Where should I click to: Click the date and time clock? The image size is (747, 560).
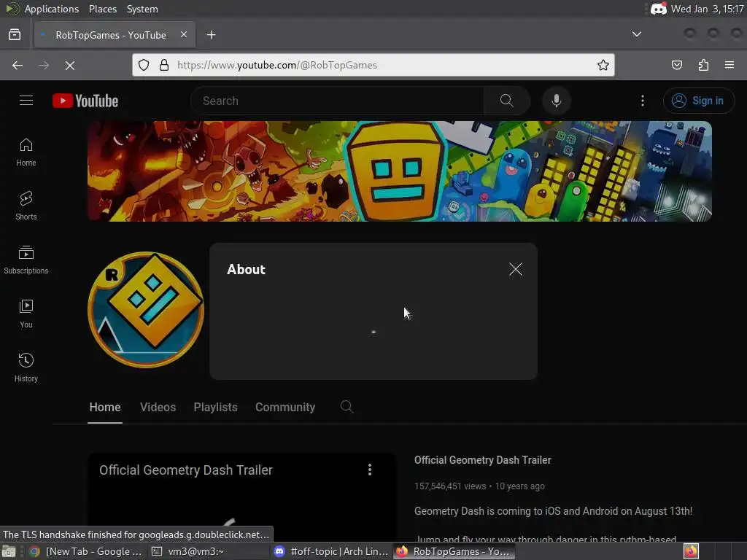[708, 9]
